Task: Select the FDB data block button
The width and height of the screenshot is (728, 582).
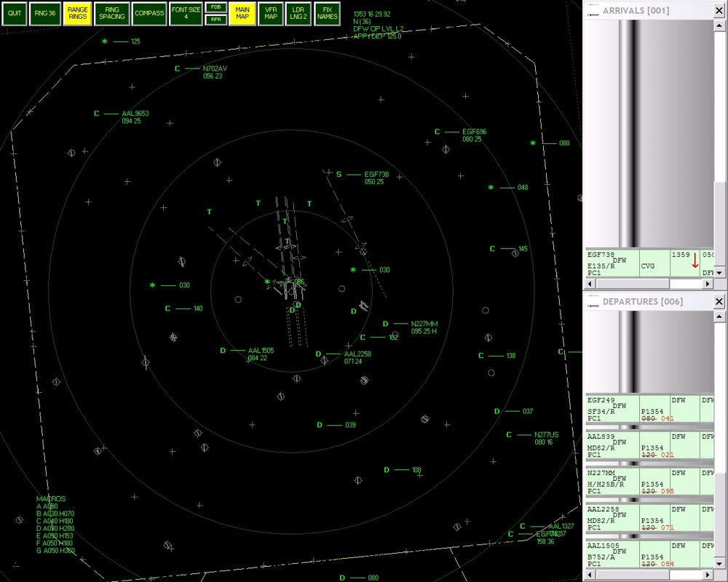Action: 215,7
